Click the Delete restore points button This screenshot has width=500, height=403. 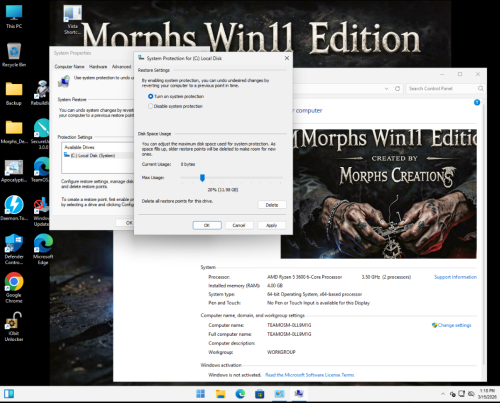[272, 205]
